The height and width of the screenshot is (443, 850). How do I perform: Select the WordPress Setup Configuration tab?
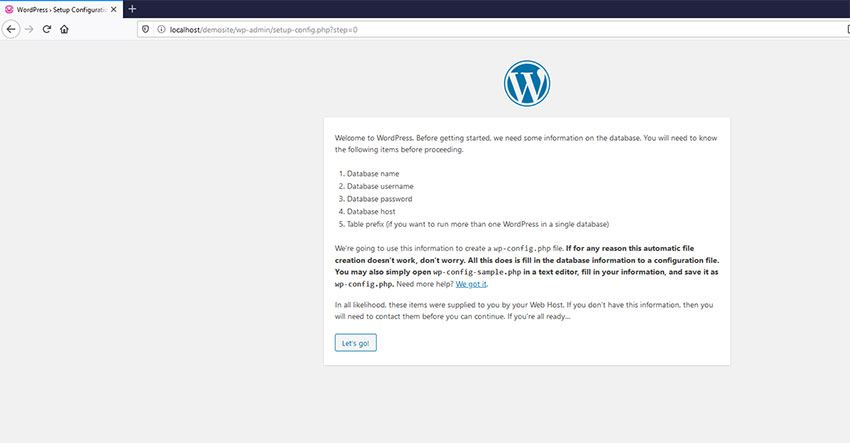point(60,9)
